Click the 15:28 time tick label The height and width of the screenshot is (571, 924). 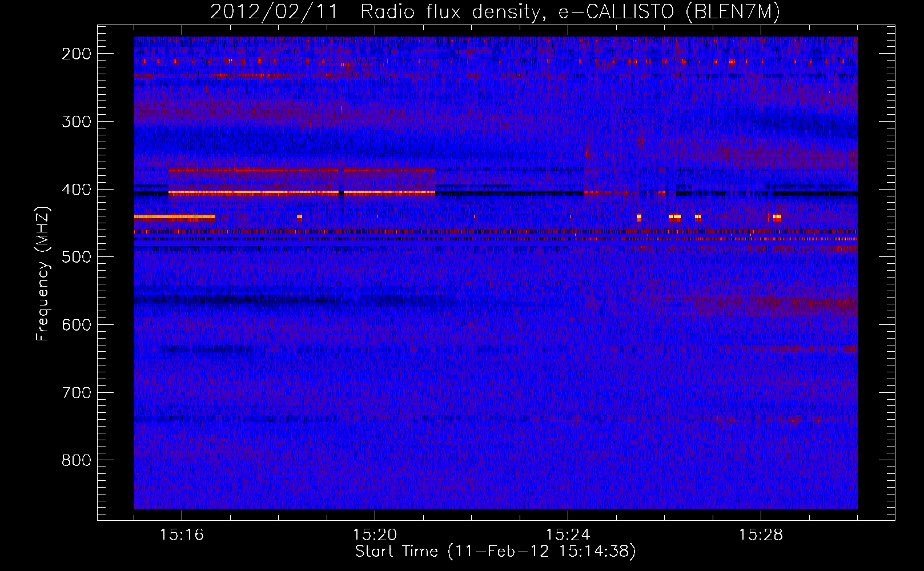click(x=761, y=535)
